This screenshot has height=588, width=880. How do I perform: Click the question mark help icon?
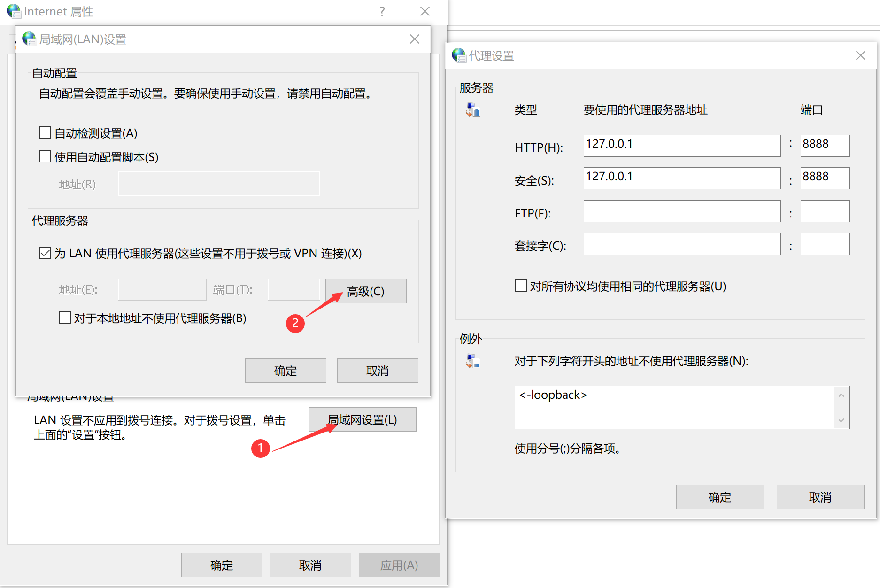point(382,11)
